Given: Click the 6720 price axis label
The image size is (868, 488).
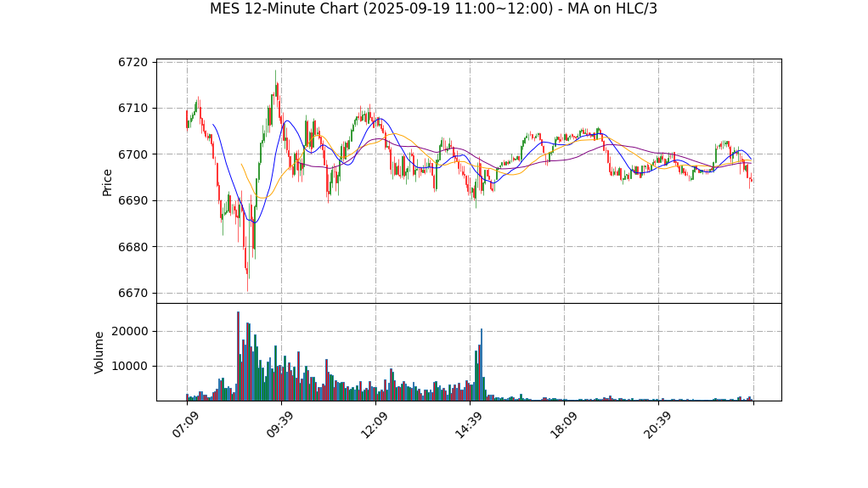Looking at the screenshot, I should click(x=132, y=63).
